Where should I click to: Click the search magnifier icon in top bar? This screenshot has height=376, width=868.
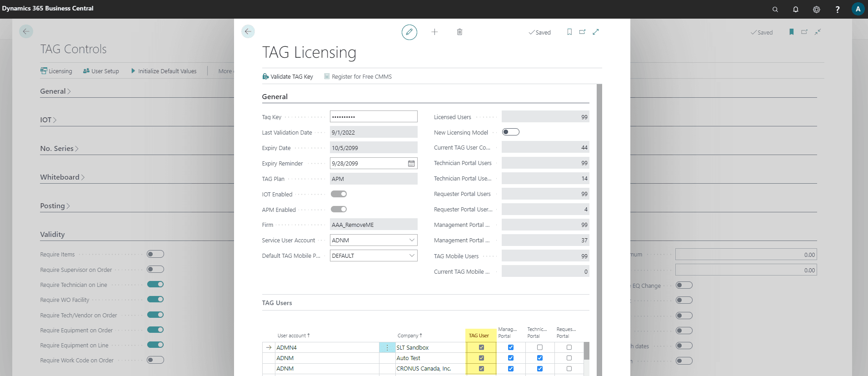point(775,10)
